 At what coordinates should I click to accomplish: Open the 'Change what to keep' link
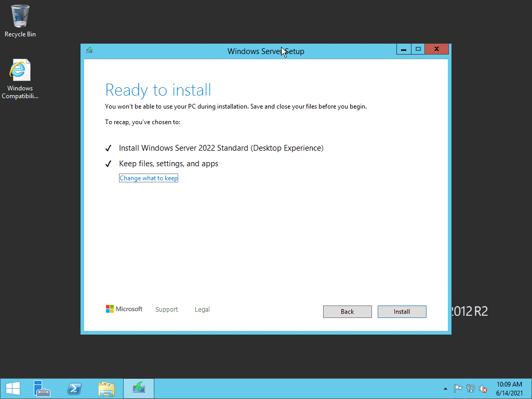pyautogui.click(x=149, y=178)
